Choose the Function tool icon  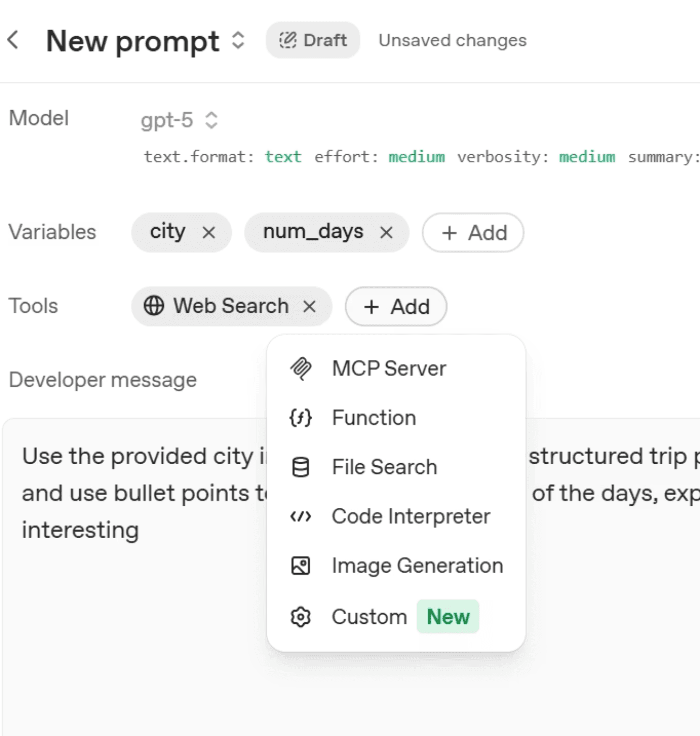pos(301,418)
